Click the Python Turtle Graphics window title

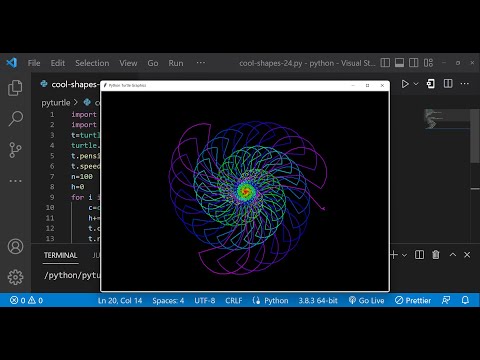click(x=127, y=85)
